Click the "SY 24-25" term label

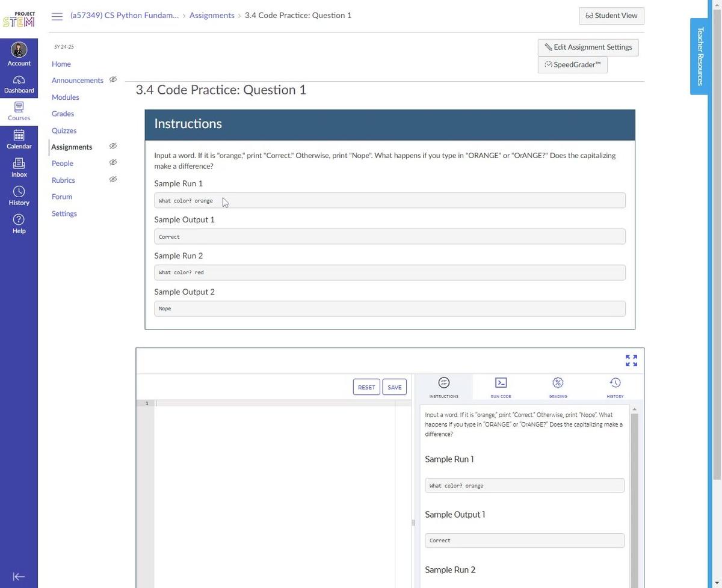pyautogui.click(x=64, y=46)
